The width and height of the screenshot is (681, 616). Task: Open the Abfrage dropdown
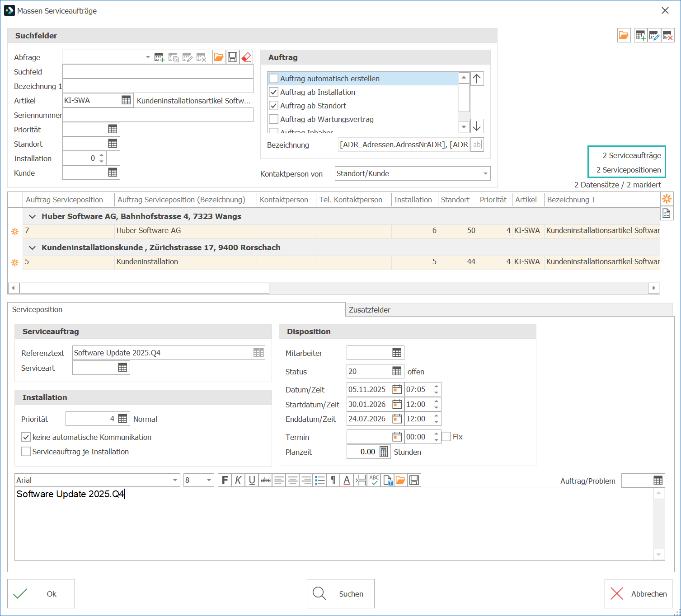(148, 57)
